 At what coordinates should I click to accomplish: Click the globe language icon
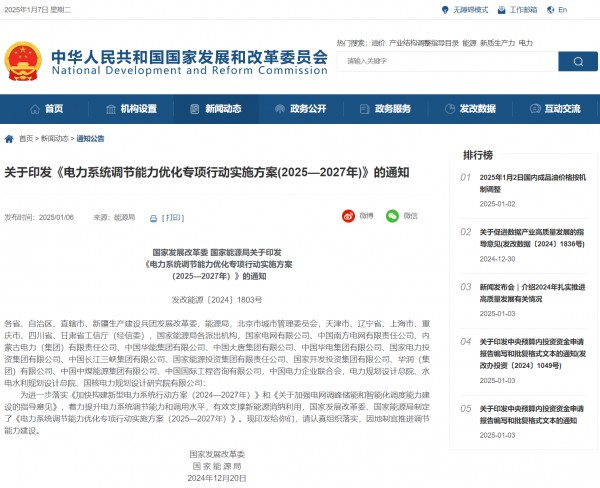[x=550, y=10]
